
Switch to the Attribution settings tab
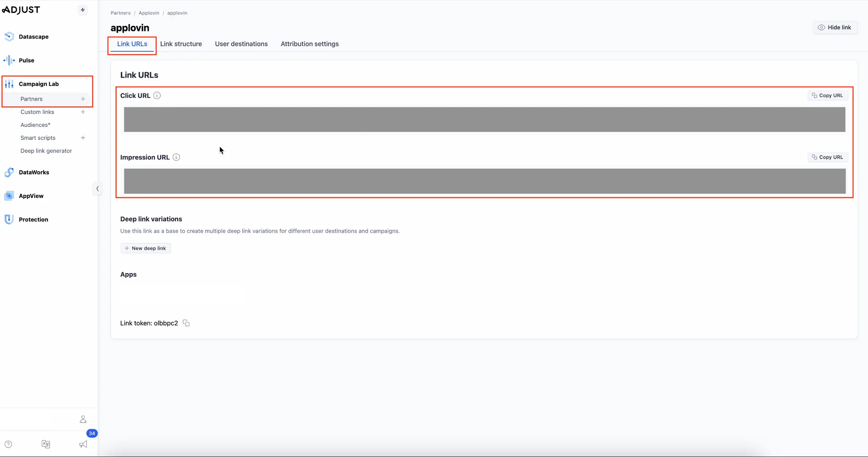309,44
